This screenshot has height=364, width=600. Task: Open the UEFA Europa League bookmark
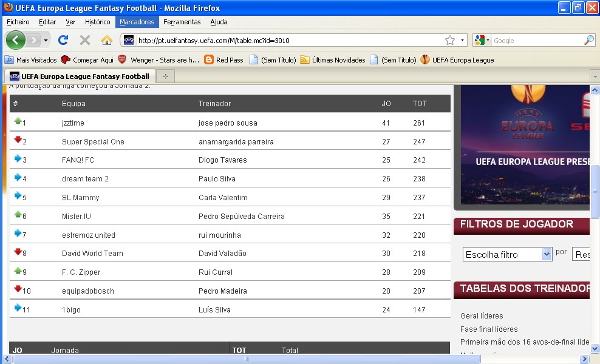457,60
